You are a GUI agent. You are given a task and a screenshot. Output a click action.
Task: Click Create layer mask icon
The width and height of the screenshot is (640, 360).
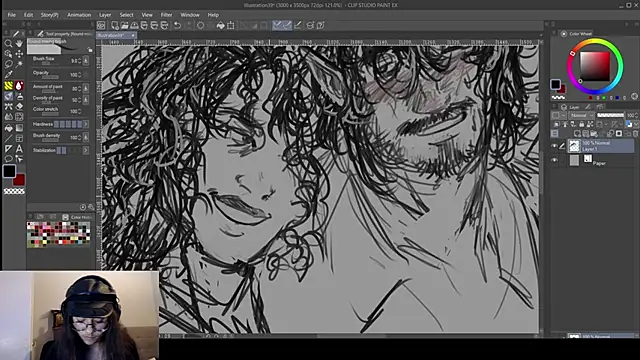(x=619, y=133)
